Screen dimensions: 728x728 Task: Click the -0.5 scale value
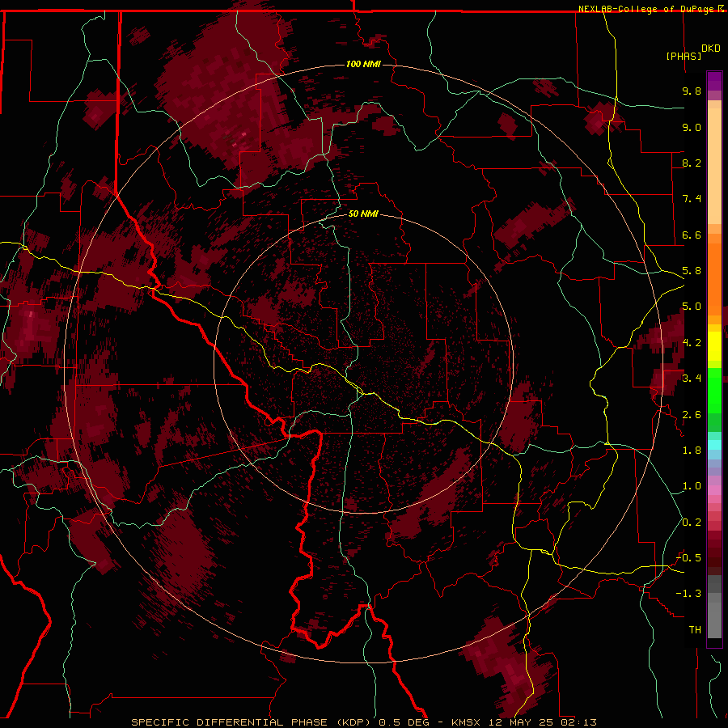[x=688, y=558]
